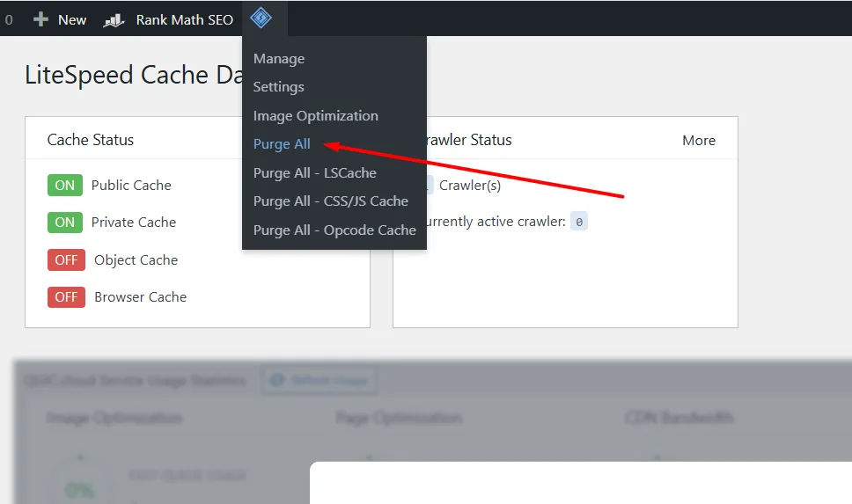Click the Browser Cache label
Screen dimensions: 852x504
140,297
